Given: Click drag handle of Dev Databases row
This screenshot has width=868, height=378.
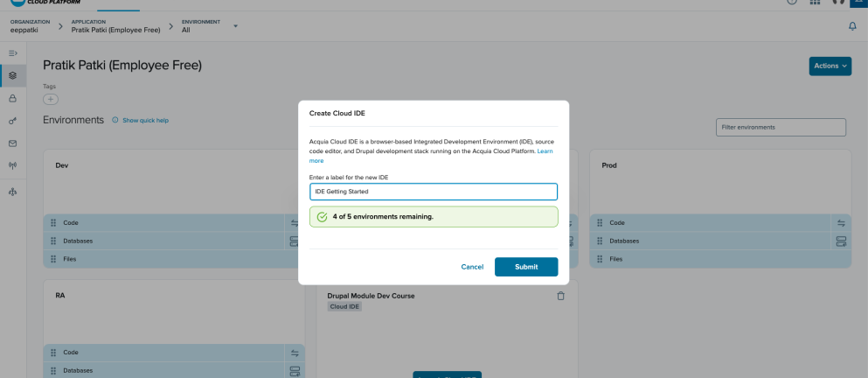Looking at the screenshot, I should pos(53,241).
